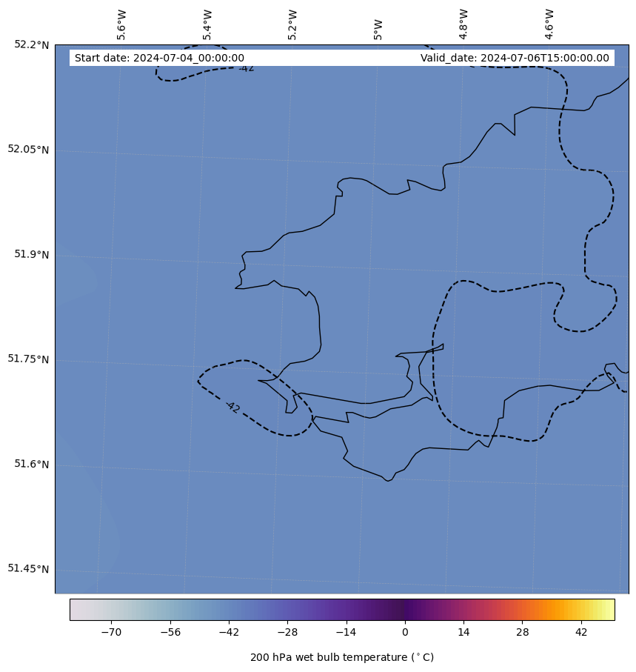Click the 14 colorbar tick label
Image resolution: width=636 pixels, height=672 pixels.
(x=463, y=632)
